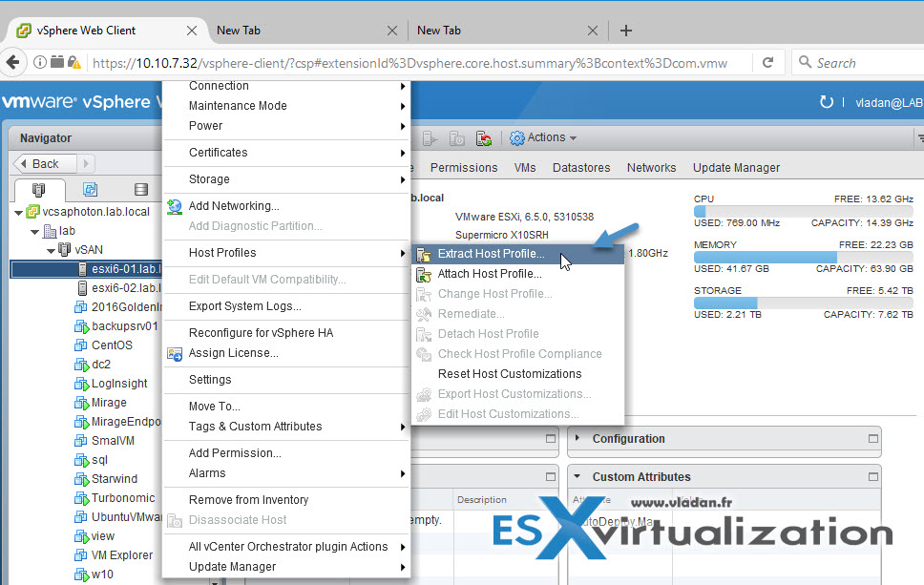924x585 pixels.
Task: Reload the page with the browser refresh icon
Action: 767,62
